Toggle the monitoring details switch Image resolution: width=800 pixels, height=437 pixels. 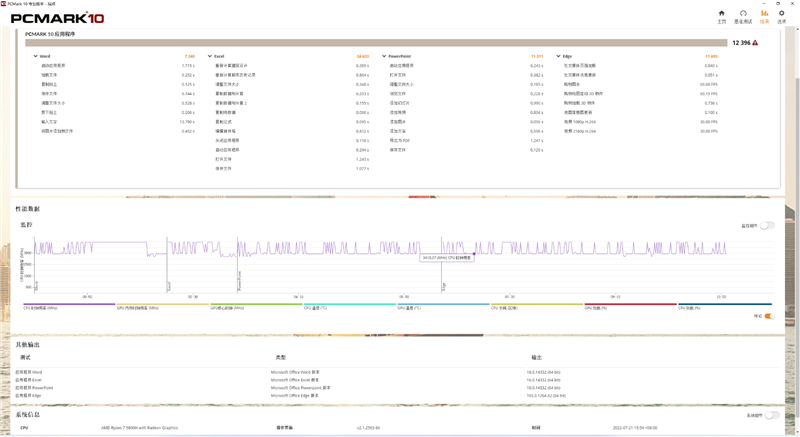[767, 225]
